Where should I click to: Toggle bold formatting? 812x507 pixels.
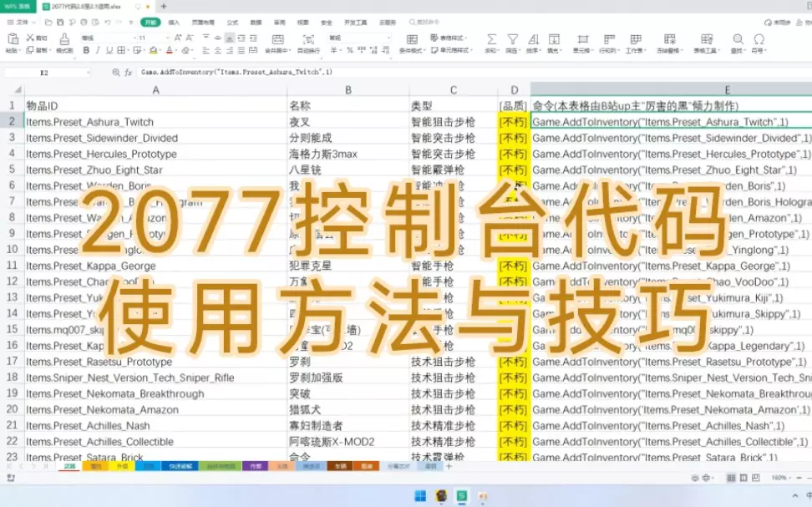86,50
